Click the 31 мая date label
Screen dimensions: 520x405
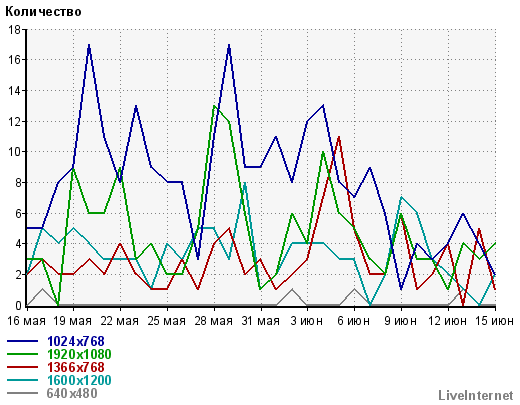pos(261,321)
